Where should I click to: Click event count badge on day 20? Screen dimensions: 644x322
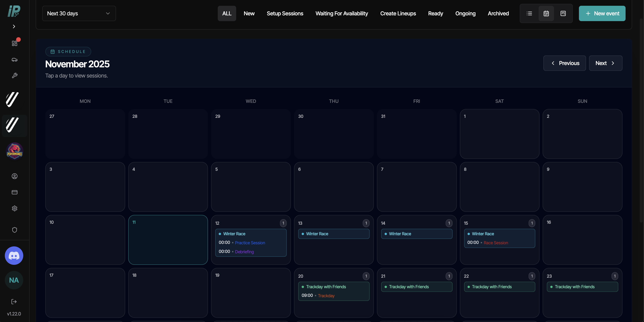pos(366,276)
